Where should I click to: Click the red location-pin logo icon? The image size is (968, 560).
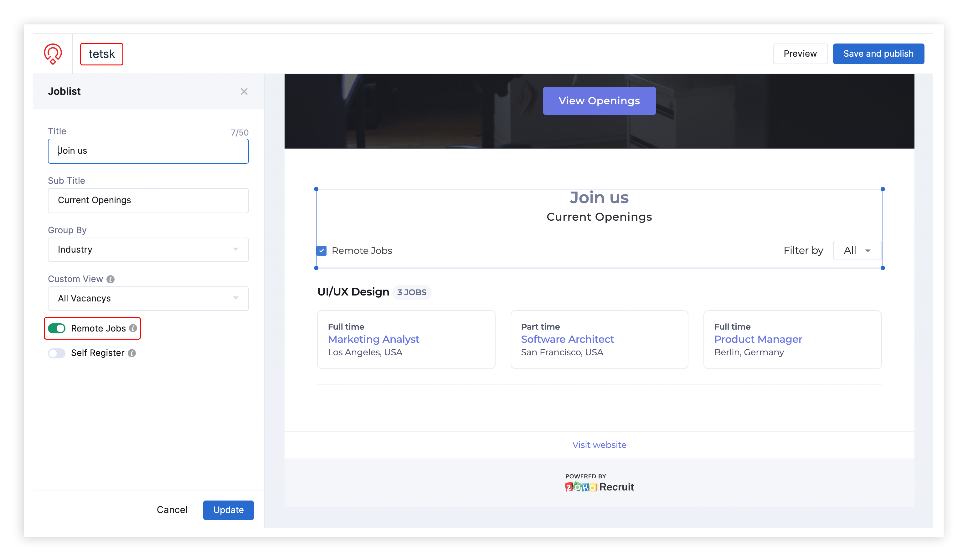point(53,54)
